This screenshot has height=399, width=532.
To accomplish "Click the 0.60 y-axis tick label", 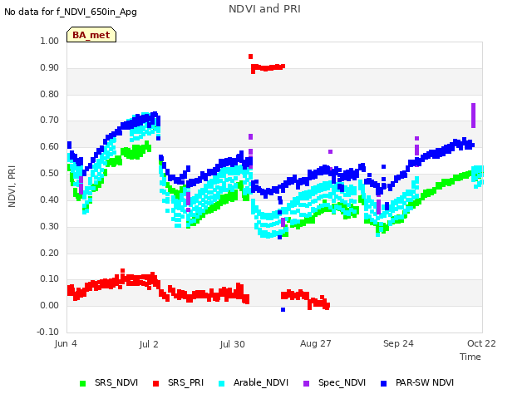I will [50, 146].
